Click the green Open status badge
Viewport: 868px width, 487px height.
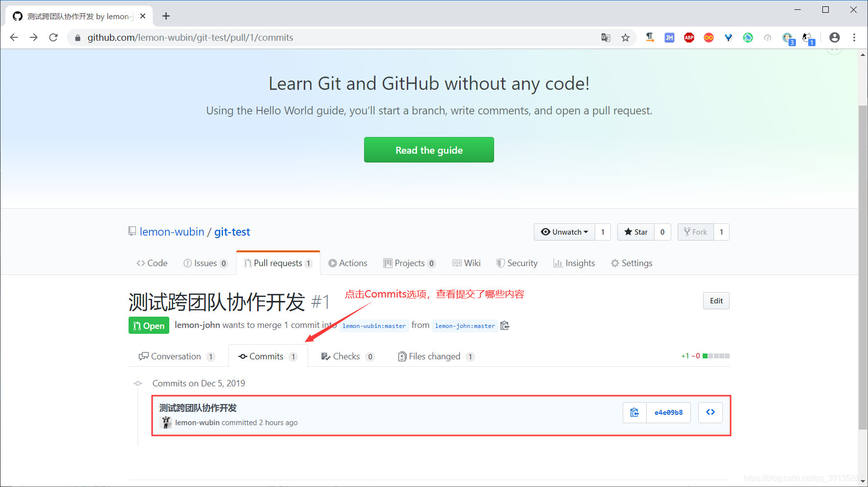click(x=149, y=325)
